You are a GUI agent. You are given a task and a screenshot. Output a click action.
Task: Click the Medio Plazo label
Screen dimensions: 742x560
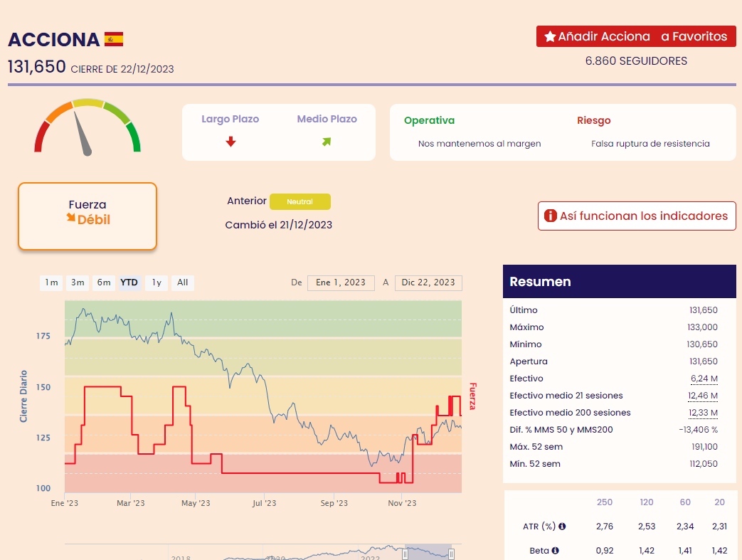click(x=327, y=119)
